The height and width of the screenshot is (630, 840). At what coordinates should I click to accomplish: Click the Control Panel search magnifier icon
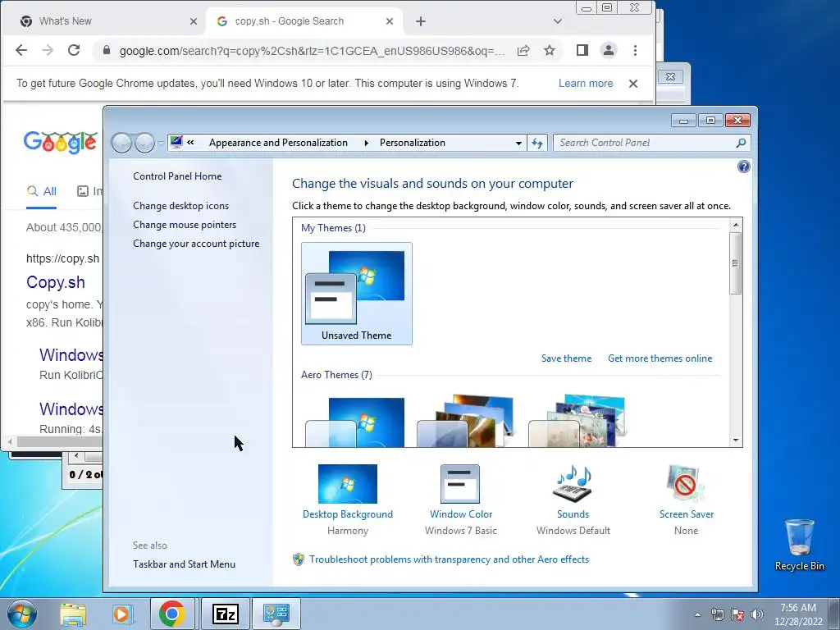tap(741, 143)
